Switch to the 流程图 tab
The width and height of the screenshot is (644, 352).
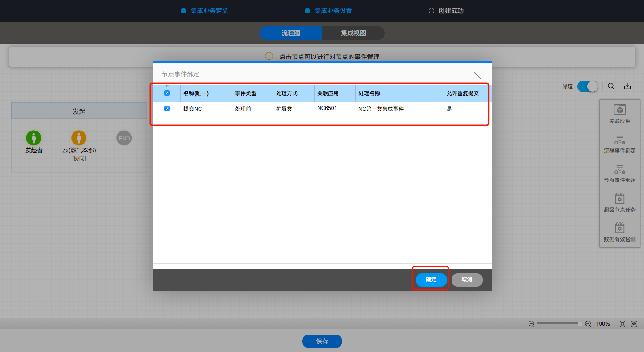[x=291, y=33]
